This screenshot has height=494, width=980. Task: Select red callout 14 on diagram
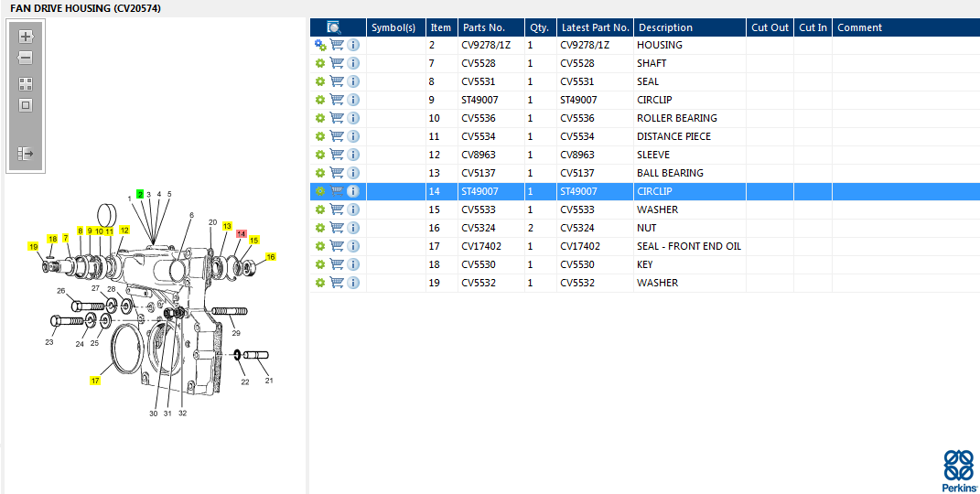pyautogui.click(x=242, y=233)
